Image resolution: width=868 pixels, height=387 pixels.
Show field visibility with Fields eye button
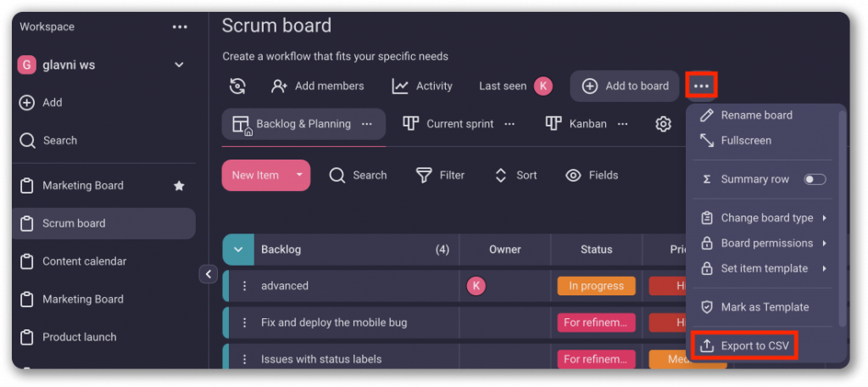click(592, 175)
